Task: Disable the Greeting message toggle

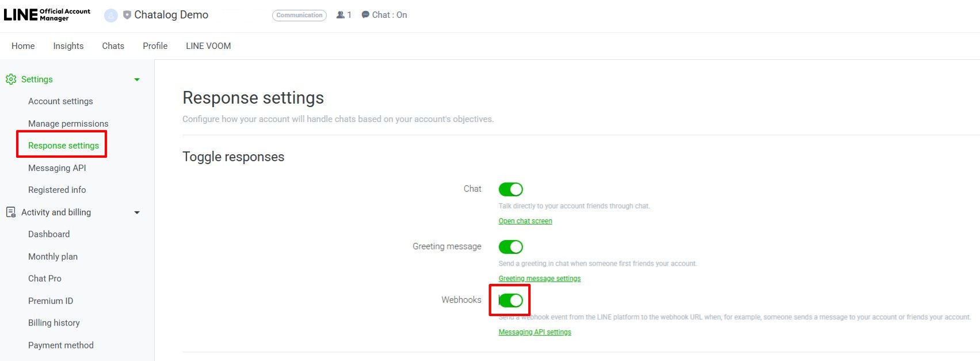Action: (510, 247)
